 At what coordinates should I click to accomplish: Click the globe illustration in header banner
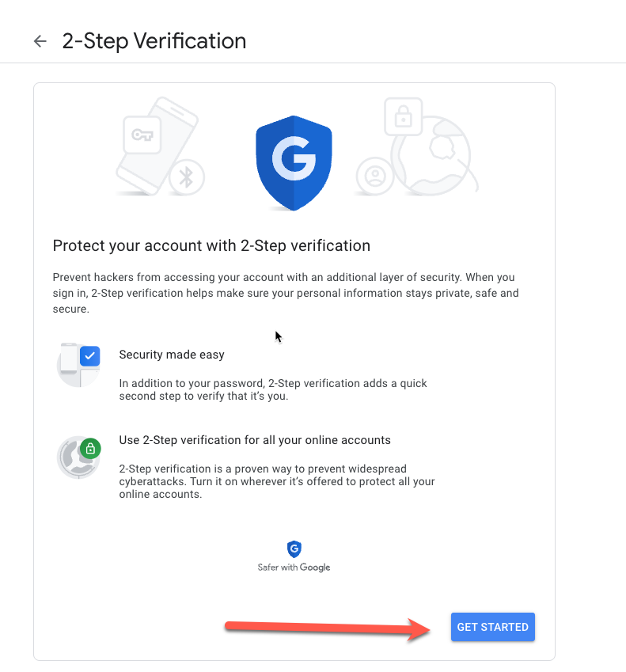(434, 156)
